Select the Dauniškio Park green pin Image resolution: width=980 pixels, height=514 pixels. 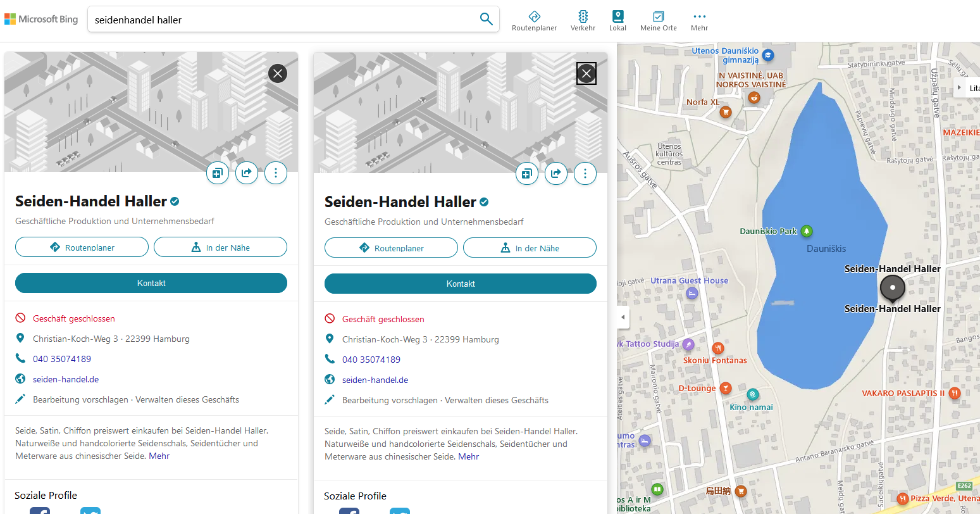tap(807, 231)
